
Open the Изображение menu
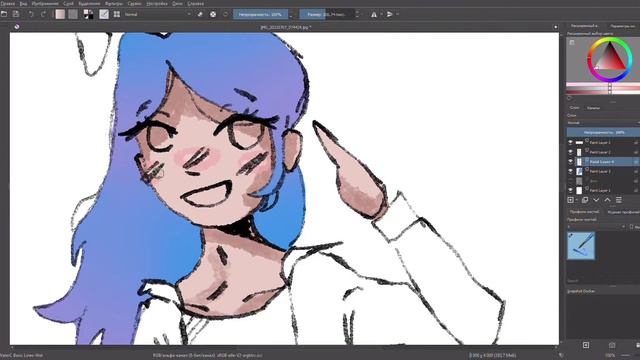45,3
